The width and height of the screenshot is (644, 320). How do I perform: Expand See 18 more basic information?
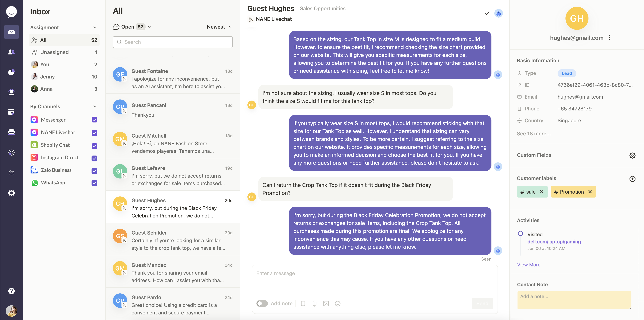[533, 133]
